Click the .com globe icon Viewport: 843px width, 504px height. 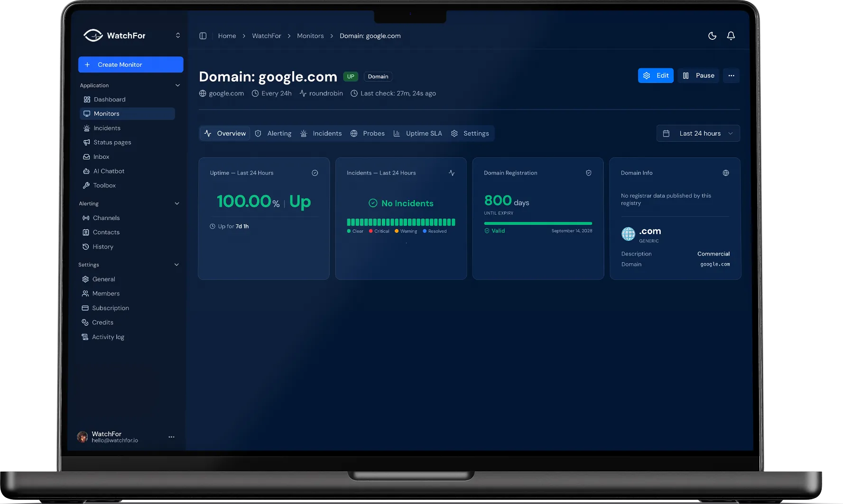click(x=628, y=234)
